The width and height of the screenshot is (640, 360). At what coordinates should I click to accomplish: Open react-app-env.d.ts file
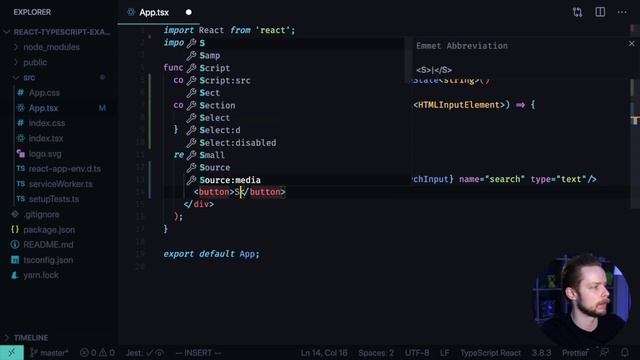coord(64,169)
